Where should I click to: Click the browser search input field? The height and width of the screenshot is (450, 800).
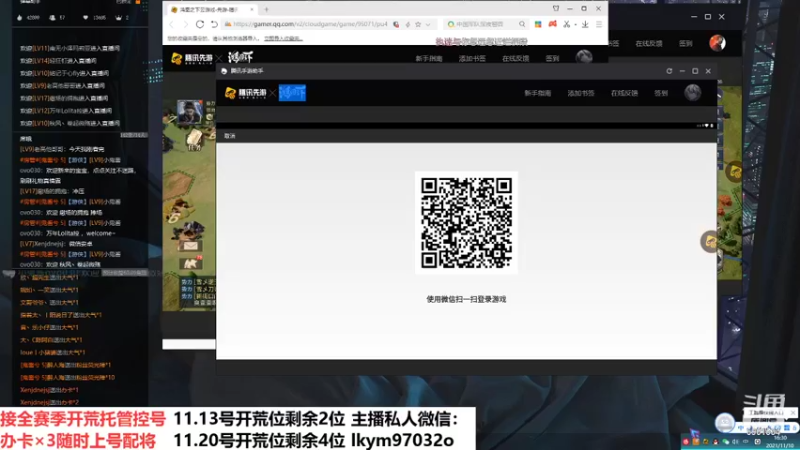486,24
